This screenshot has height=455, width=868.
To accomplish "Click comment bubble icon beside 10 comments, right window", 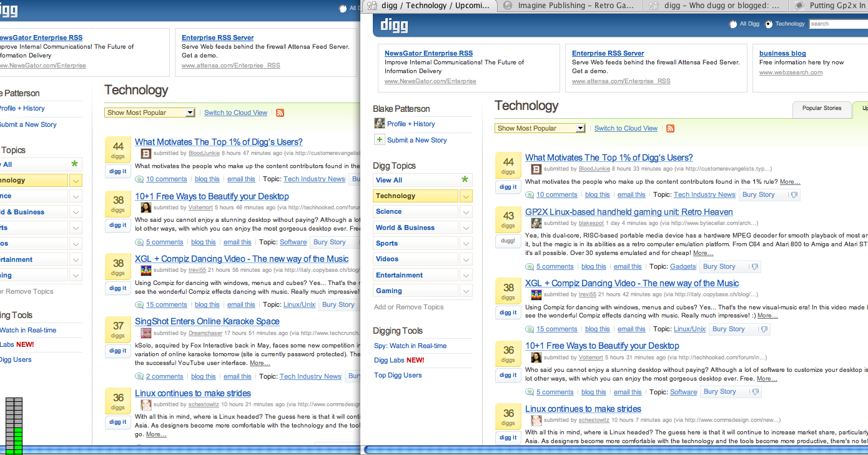I will [x=530, y=195].
